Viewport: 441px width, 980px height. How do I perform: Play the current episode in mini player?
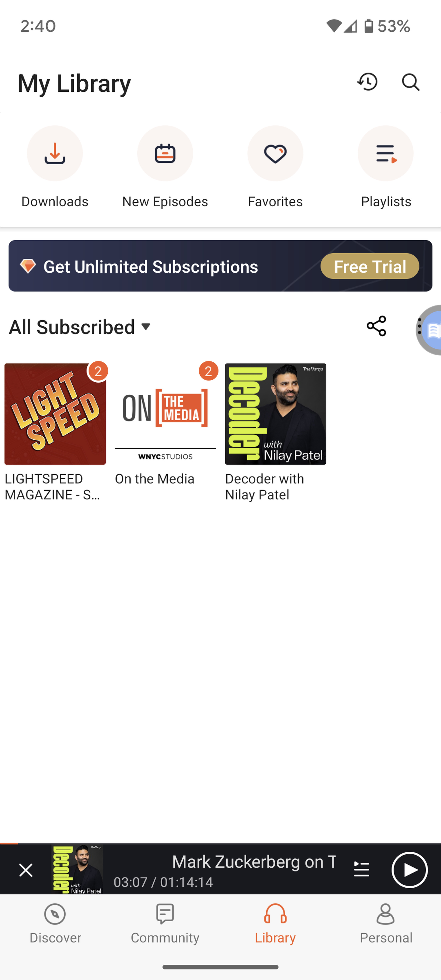tap(409, 869)
